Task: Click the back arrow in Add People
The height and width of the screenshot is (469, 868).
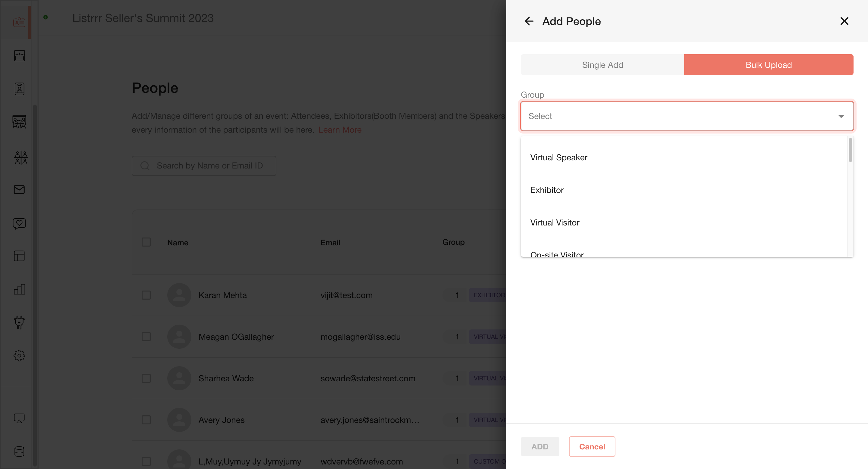Action: [x=529, y=21]
